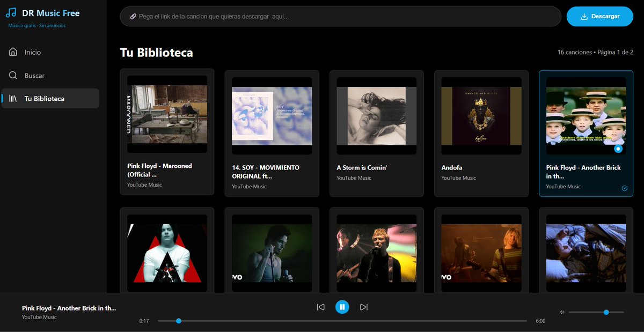This screenshot has width=644, height=332.
Task: Open A Storm is Comin' thumbnail
Action: click(x=377, y=116)
